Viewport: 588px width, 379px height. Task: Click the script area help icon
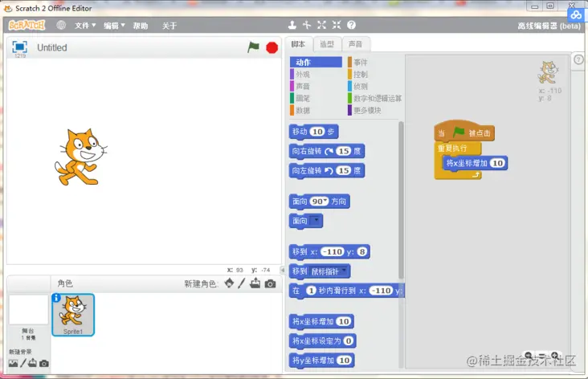pyautogui.click(x=578, y=59)
